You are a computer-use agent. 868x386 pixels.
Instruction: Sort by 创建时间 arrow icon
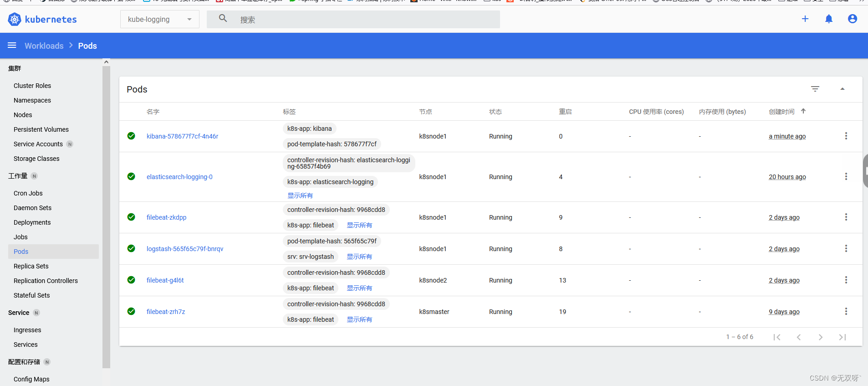point(803,111)
